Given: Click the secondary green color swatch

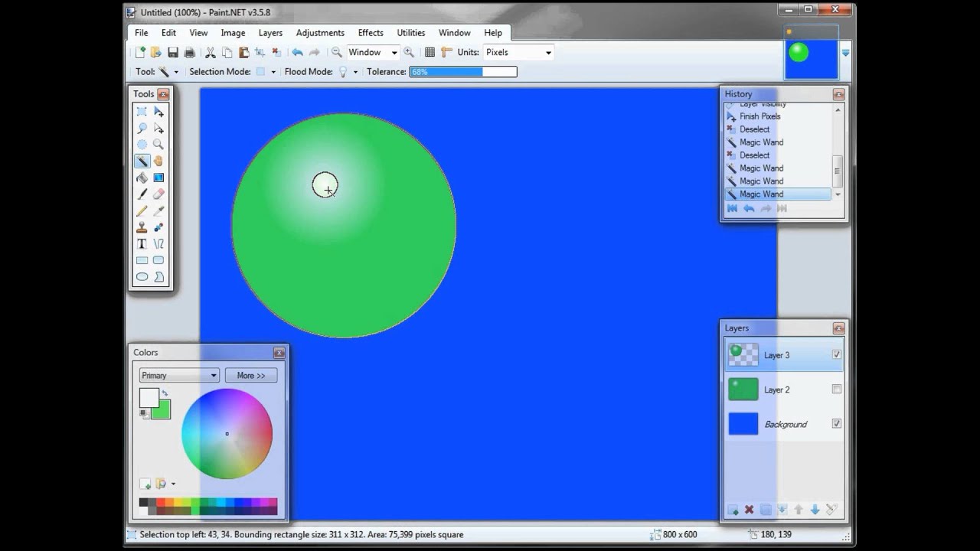Looking at the screenshot, I should point(162,411).
